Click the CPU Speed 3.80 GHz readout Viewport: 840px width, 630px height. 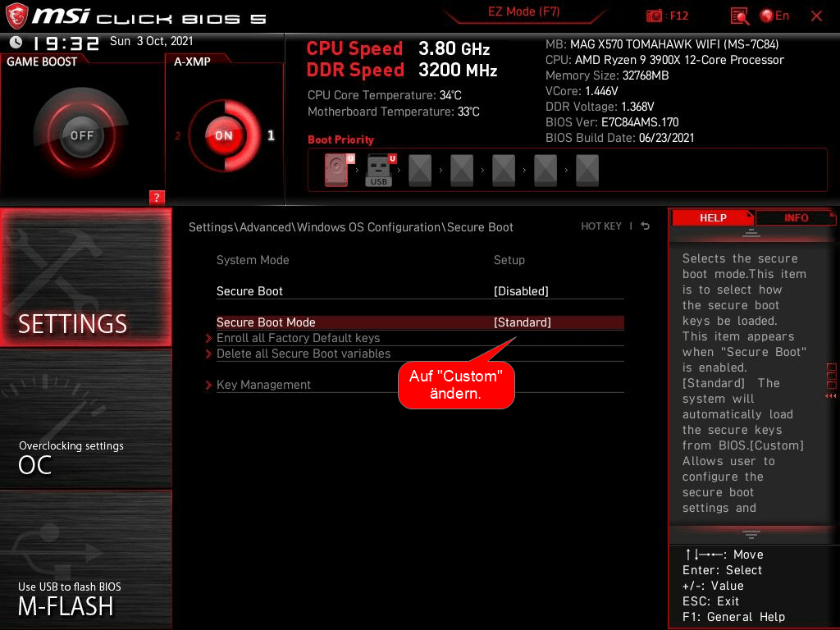tap(398, 48)
